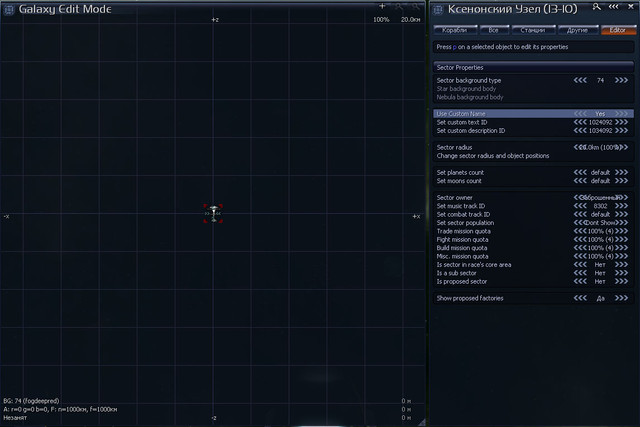Lower Trade mission quota
The image size is (640, 427).
[580, 231]
